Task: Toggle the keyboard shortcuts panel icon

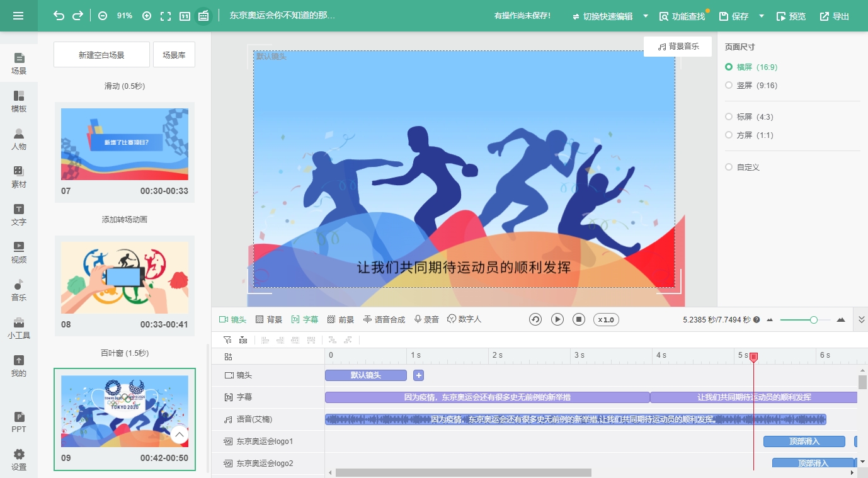Action: pos(203,16)
